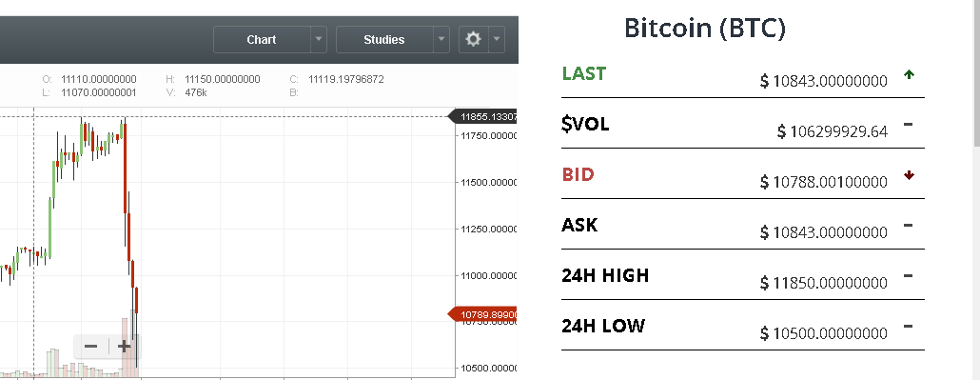Click the Bitcoin (BTC) heading

pos(705,29)
